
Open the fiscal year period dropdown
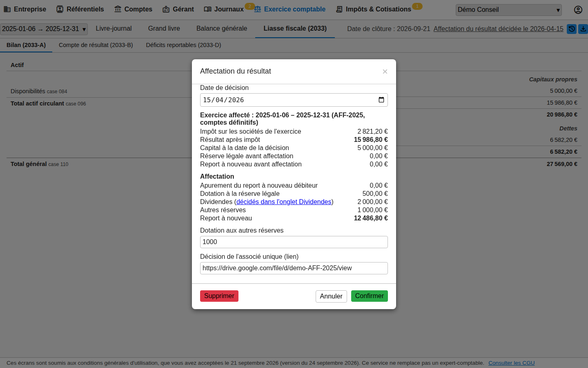[x=44, y=29]
